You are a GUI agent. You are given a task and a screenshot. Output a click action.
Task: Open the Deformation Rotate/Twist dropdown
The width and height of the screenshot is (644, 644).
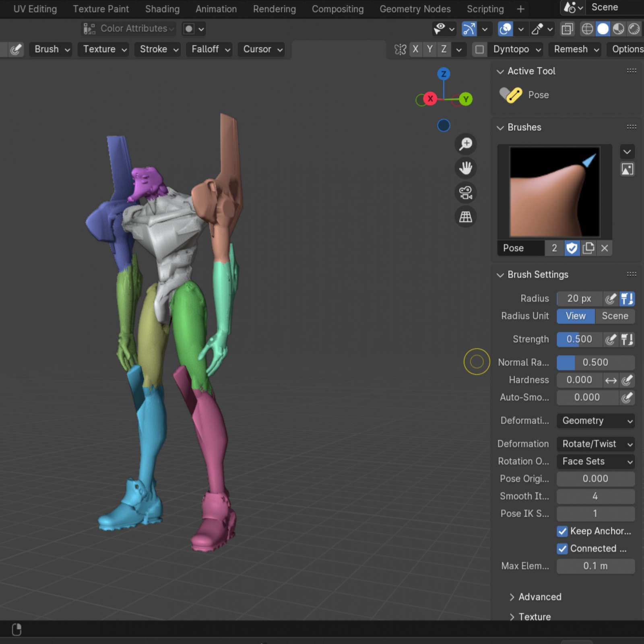click(596, 444)
